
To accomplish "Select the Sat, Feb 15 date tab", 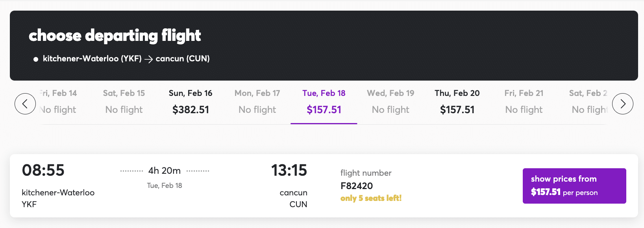I will click(124, 102).
